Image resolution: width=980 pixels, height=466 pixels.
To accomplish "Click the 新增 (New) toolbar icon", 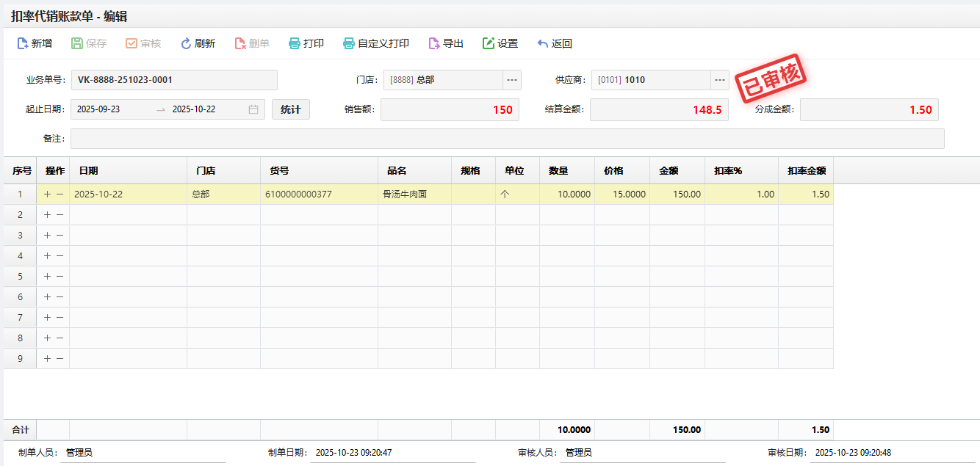I will pyautogui.click(x=23, y=43).
